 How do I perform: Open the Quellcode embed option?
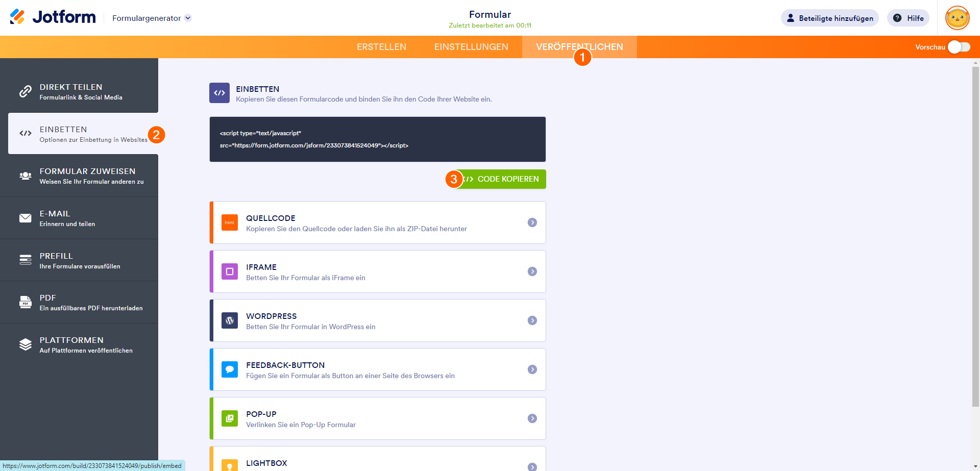(378, 222)
